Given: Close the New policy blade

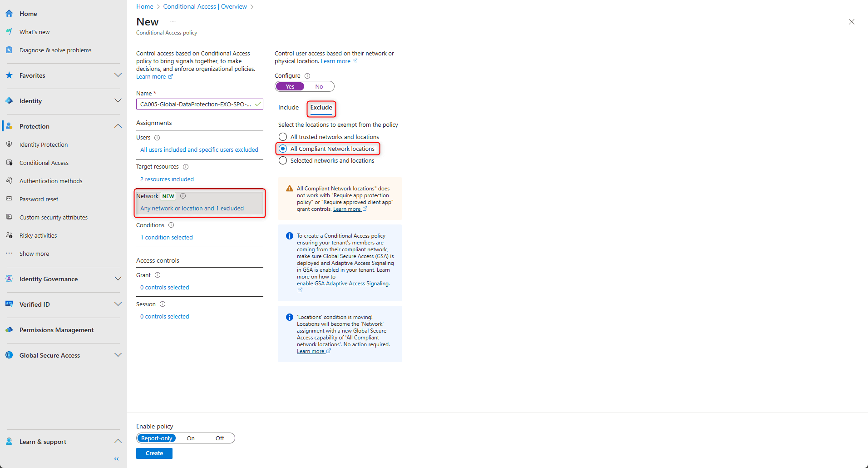Looking at the screenshot, I should [x=852, y=22].
